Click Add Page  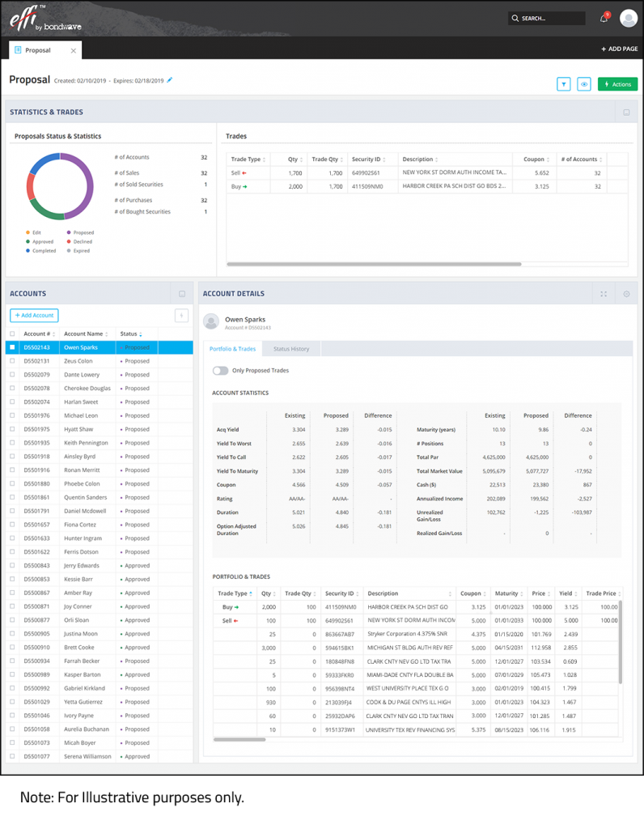619,49
